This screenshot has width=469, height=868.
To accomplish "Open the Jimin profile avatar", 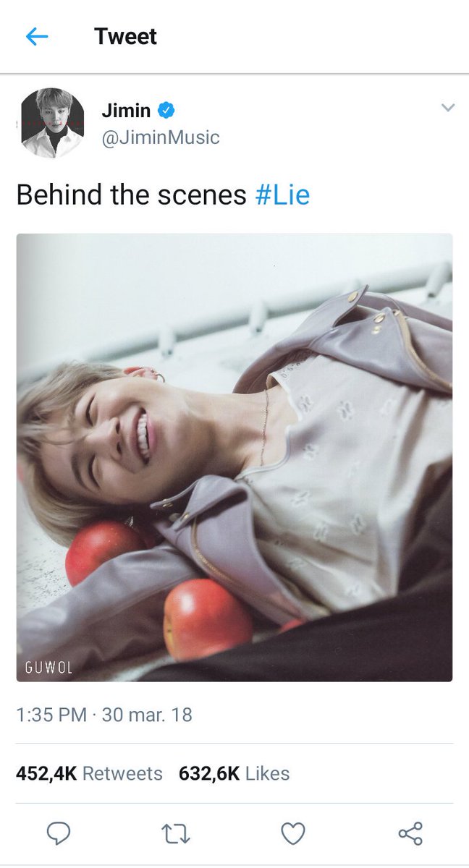I will coord(52,123).
